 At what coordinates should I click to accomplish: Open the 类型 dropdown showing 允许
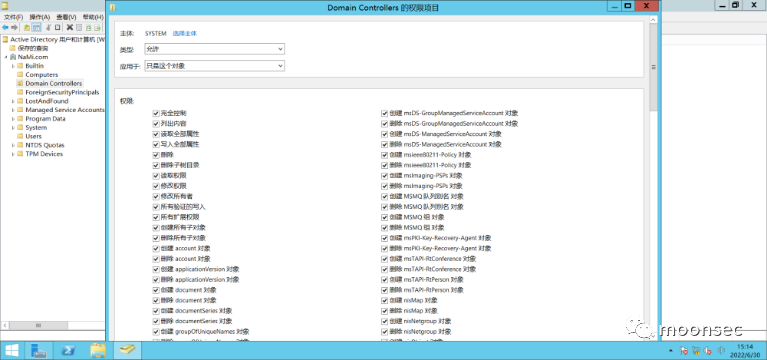tap(215, 49)
